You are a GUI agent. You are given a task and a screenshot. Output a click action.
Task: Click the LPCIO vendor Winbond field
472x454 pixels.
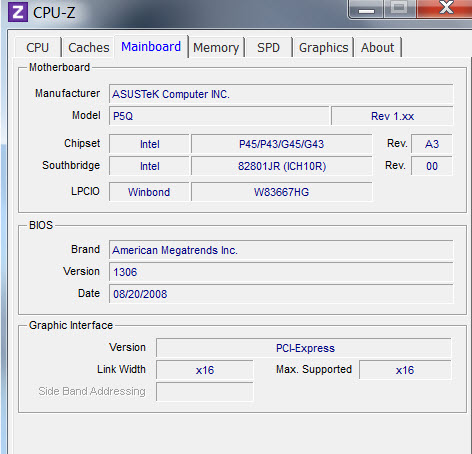tap(149, 192)
